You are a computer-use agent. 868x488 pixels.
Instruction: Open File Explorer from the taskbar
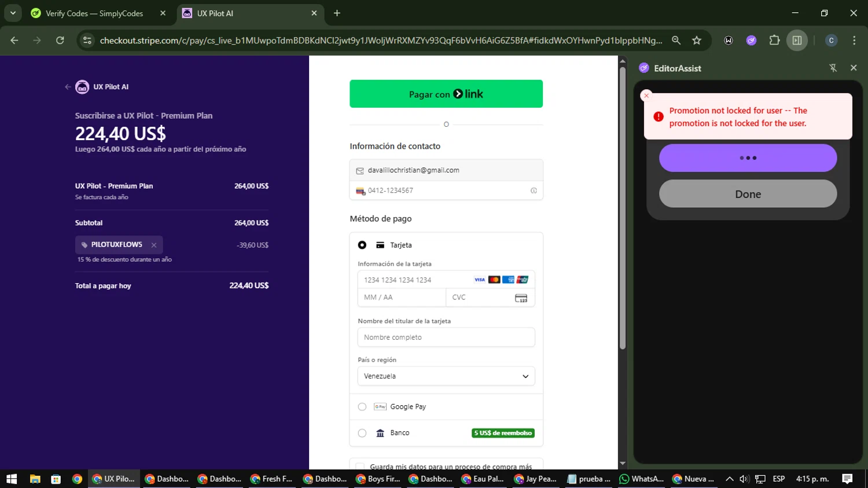[35, 479]
